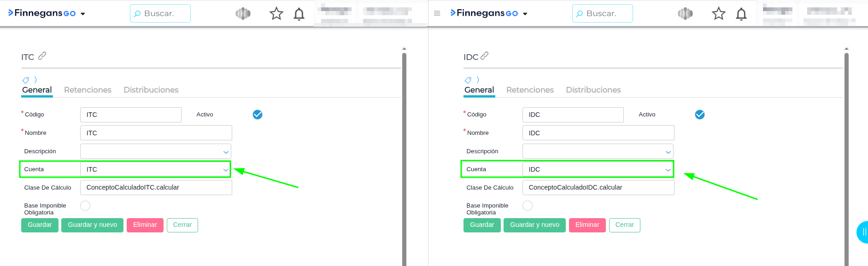Click the ITC panel's vertical scrollbar
The height and width of the screenshot is (266, 868).
point(404,156)
